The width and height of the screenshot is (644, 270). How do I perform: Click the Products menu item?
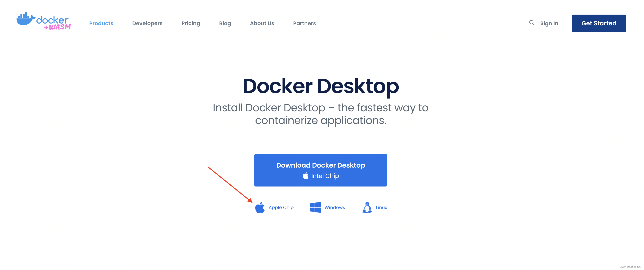(101, 23)
